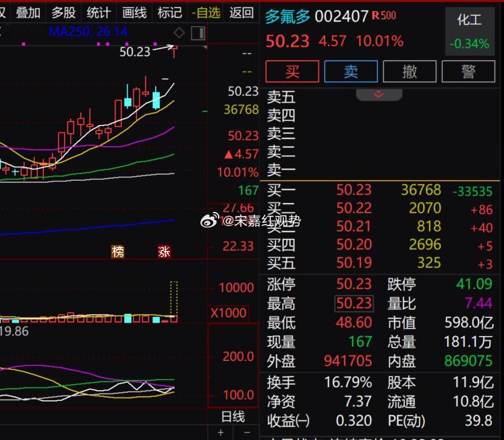Click the 净资 value 7.37
Viewport: 504px width, 440px height.
click(x=358, y=402)
